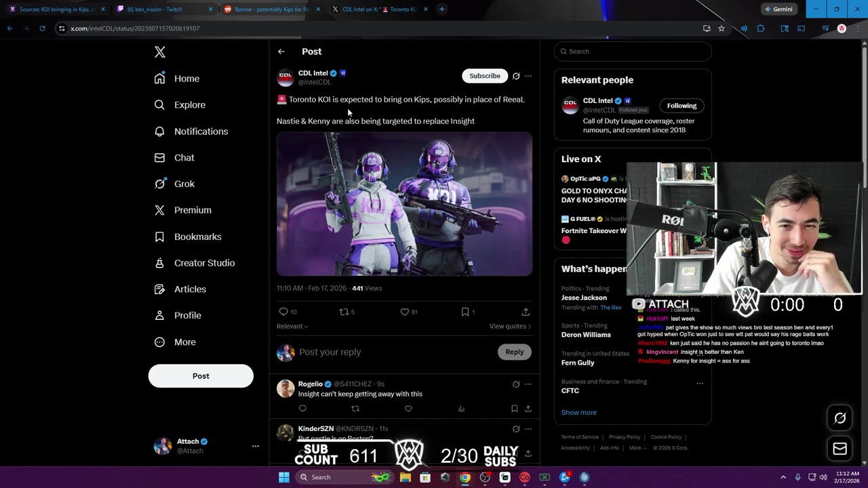Close the ben_nissim Twitch tab
Screen dimensions: 868x488
tap(210, 9)
